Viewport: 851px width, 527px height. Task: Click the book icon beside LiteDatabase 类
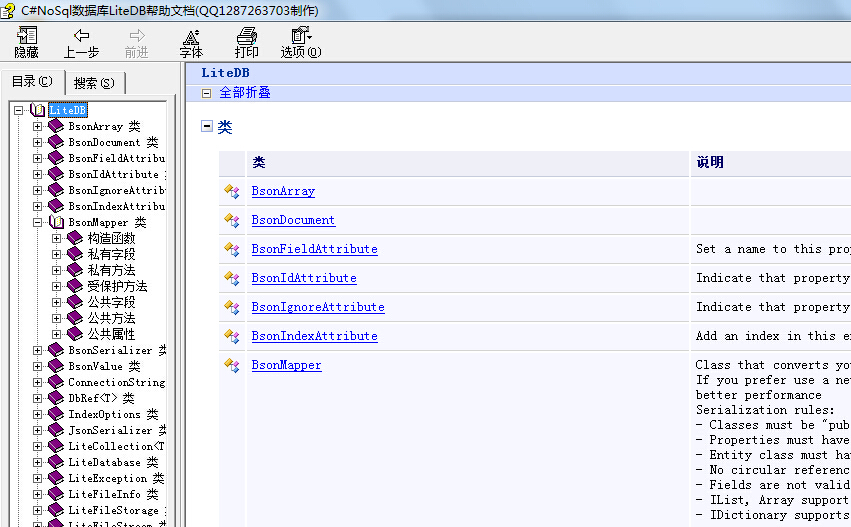(x=56, y=462)
